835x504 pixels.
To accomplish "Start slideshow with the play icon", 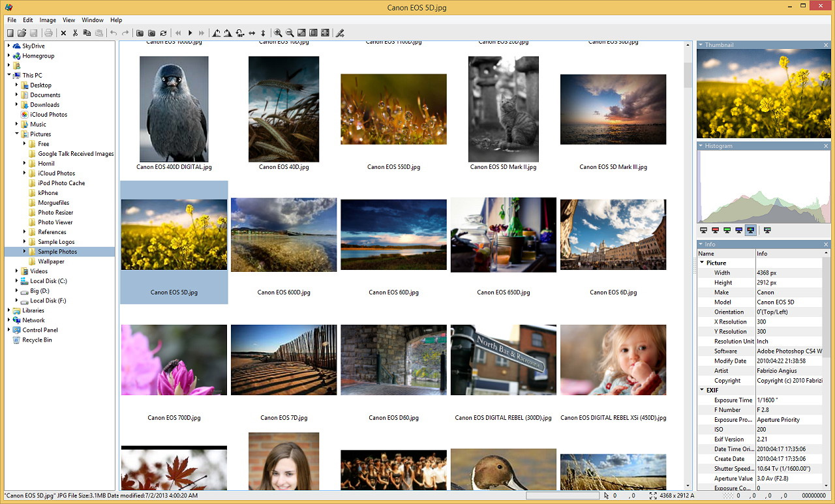I will (190, 33).
